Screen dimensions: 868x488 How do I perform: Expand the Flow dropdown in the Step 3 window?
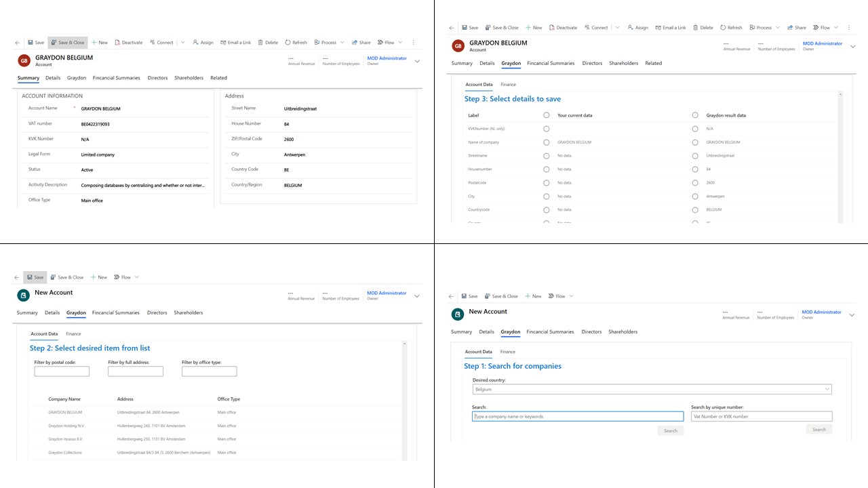click(x=836, y=28)
